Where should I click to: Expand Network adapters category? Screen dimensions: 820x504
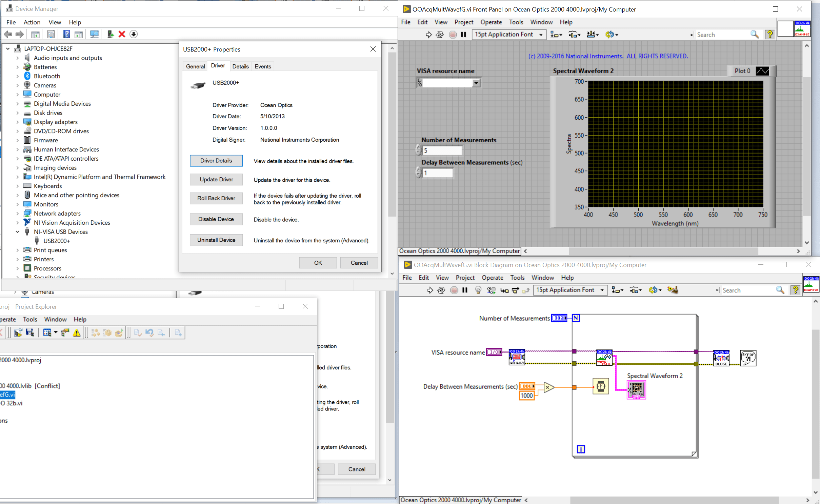click(17, 214)
